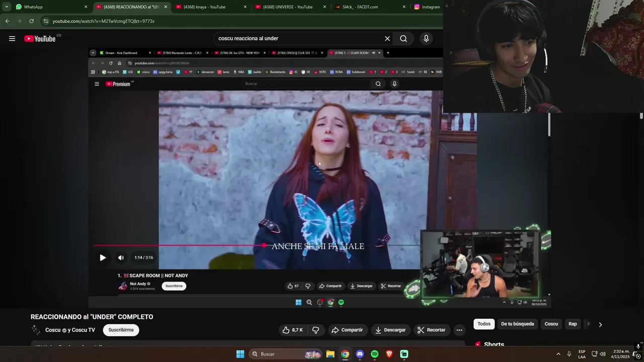This screenshot has width=644, height=362.
Task: Switch to the Instagram tab
Action: (x=427, y=7)
